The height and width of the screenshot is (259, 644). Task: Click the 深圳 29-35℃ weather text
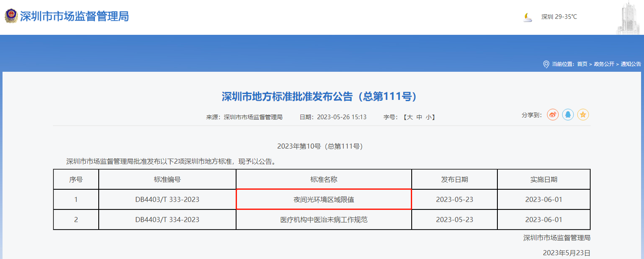559,17
